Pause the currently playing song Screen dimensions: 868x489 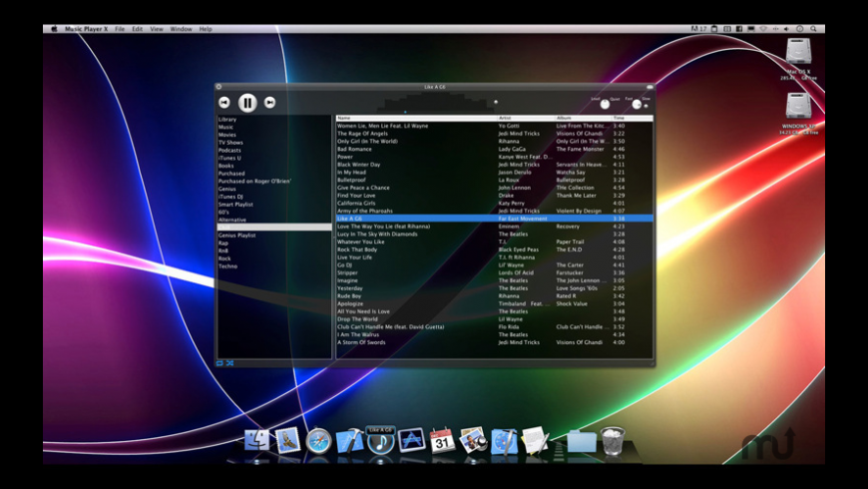click(247, 102)
